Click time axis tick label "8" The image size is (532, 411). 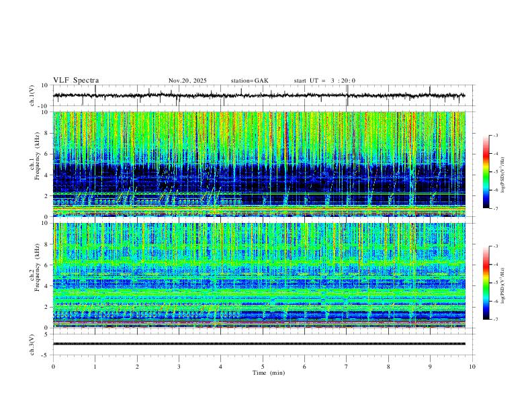388,367
